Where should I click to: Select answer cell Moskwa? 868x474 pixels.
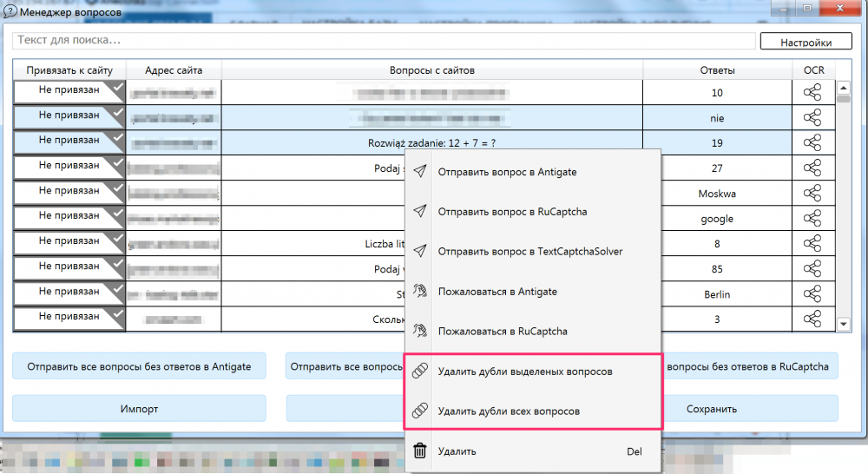tap(717, 194)
